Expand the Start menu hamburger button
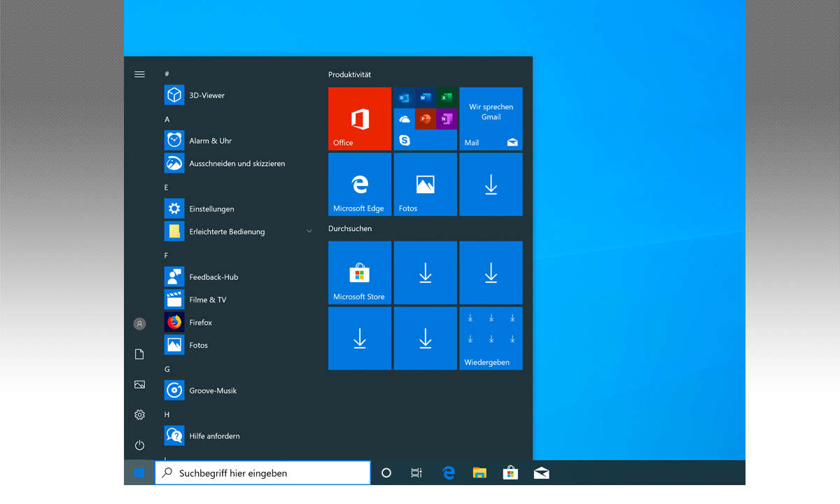840x504 pixels. pos(139,74)
